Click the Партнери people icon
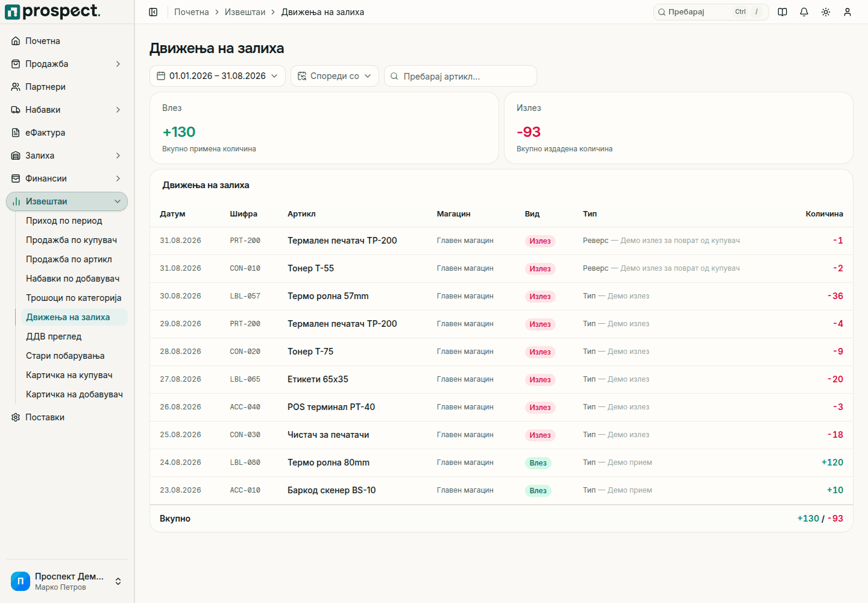 click(x=16, y=87)
